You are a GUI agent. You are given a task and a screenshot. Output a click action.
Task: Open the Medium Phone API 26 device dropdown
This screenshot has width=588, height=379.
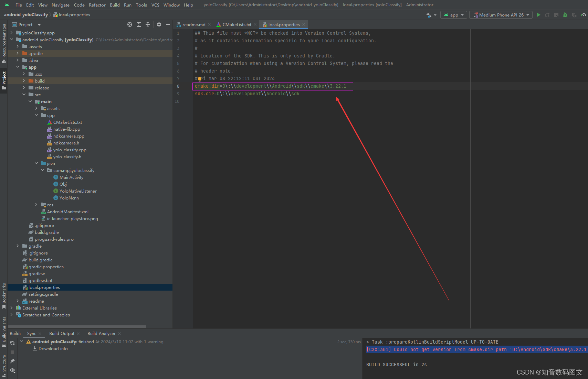[x=501, y=15]
